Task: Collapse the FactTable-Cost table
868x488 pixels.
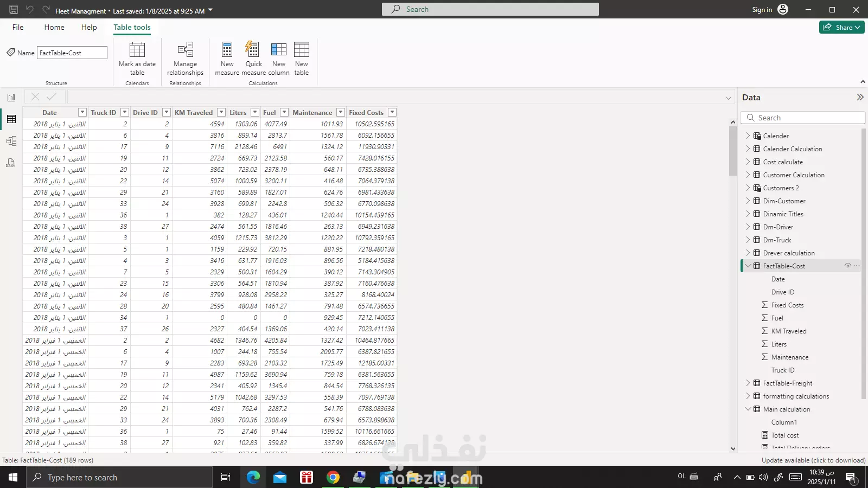Action: [x=748, y=266]
